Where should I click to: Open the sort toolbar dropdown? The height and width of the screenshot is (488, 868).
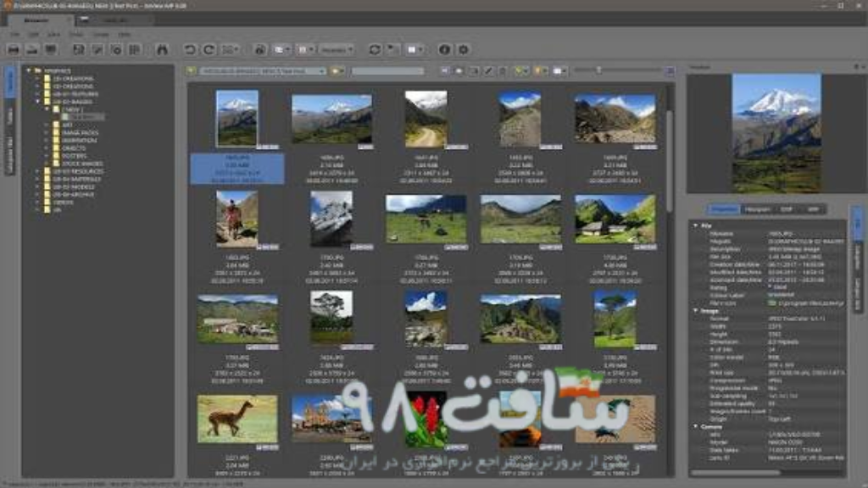point(306,50)
